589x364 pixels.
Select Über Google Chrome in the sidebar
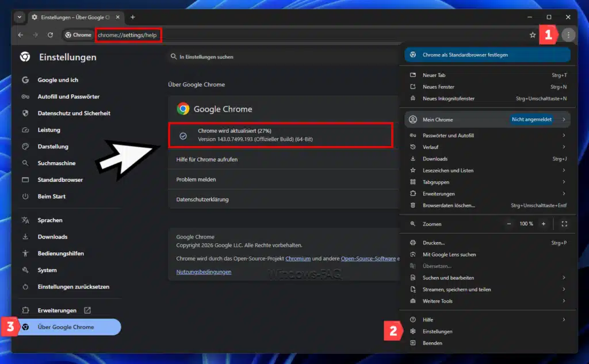pyautogui.click(x=68, y=327)
